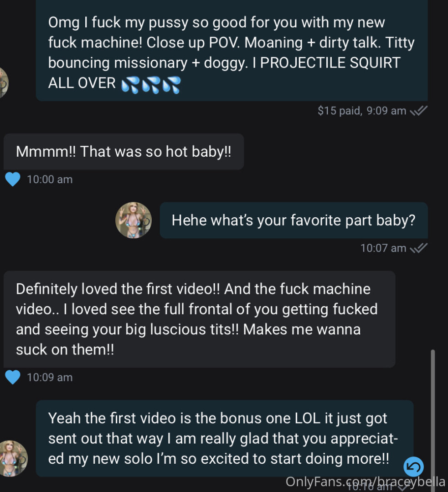Click the 10:00 am timestamp
This screenshot has height=492, width=448.
[50, 179]
